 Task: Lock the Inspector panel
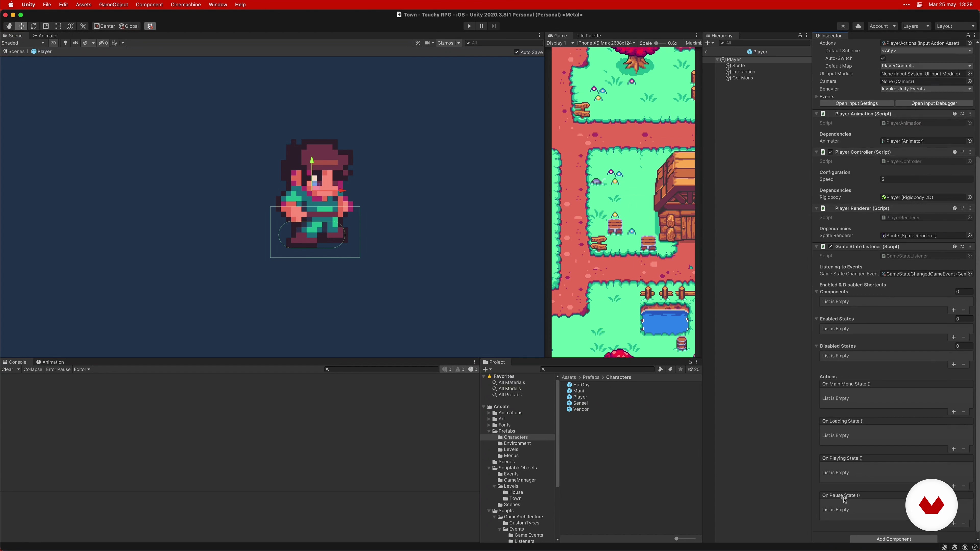tap(968, 35)
